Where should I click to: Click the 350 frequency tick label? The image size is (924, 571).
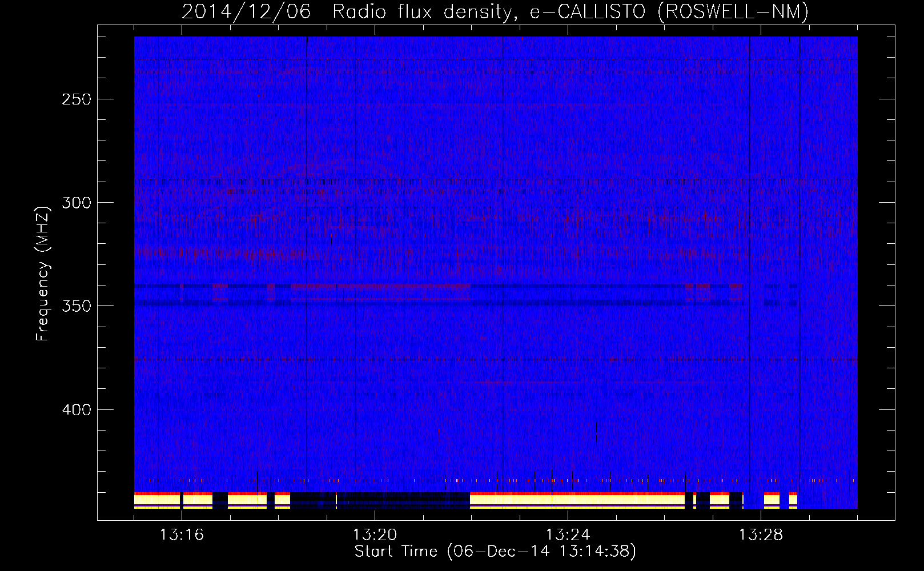point(77,306)
